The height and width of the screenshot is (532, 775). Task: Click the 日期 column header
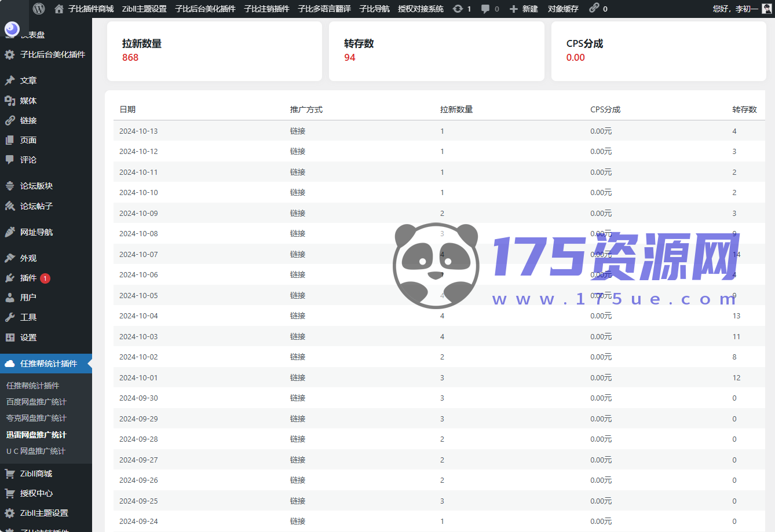(127, 109)
